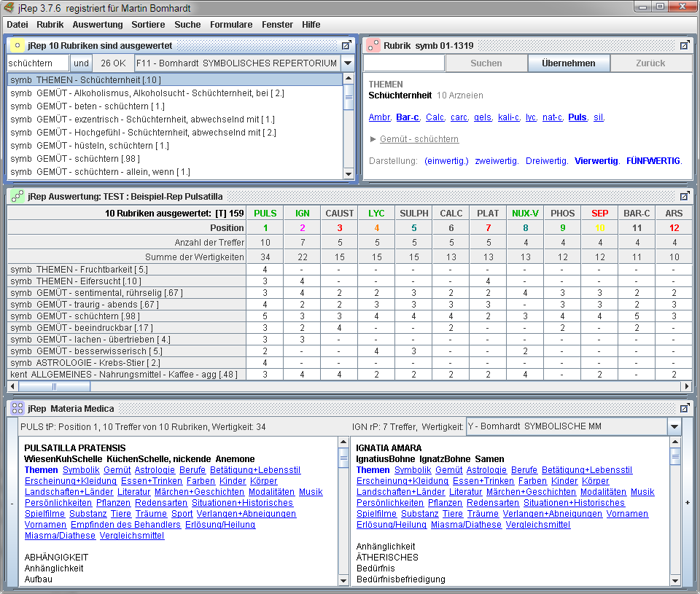Click the IGN column header
This screenshot has width=700, height=594.
point(302,214)
